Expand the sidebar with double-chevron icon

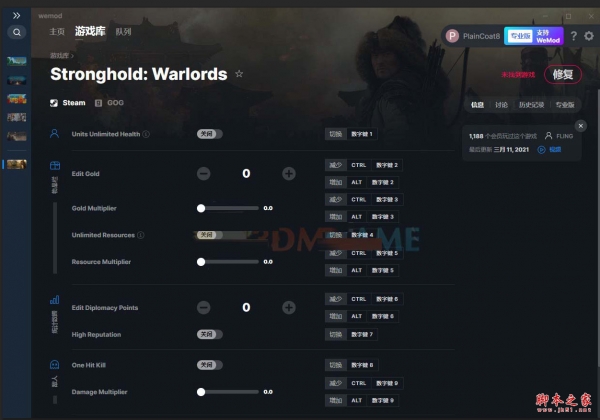16,16
